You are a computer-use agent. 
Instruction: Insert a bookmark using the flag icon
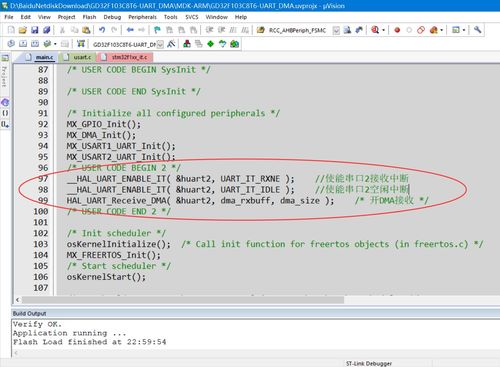pyautogui.click(x=157, y=30)
